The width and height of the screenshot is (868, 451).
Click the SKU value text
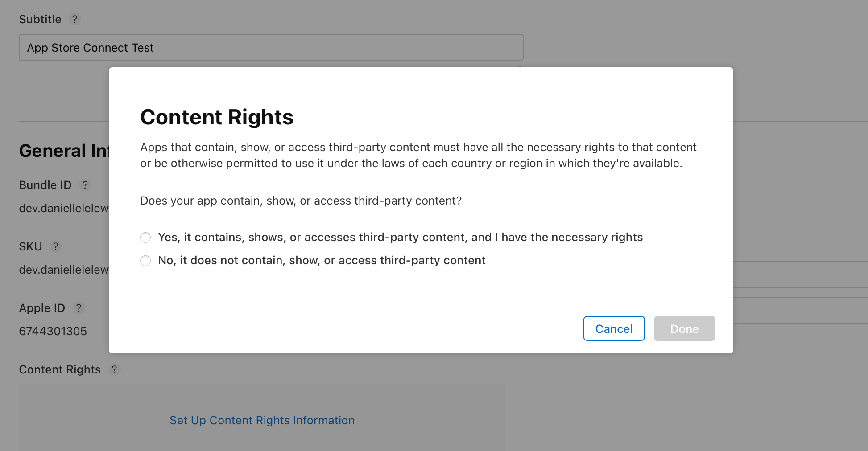[63, 270]
